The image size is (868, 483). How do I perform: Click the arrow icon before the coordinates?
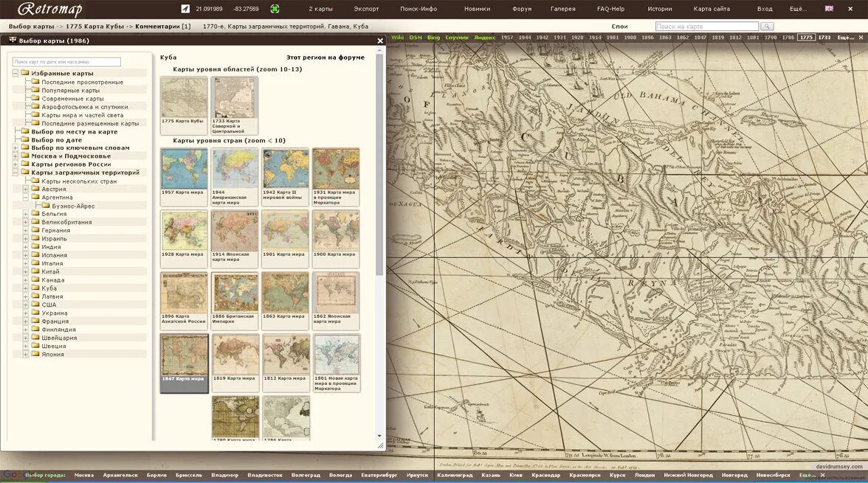point(185,9)
